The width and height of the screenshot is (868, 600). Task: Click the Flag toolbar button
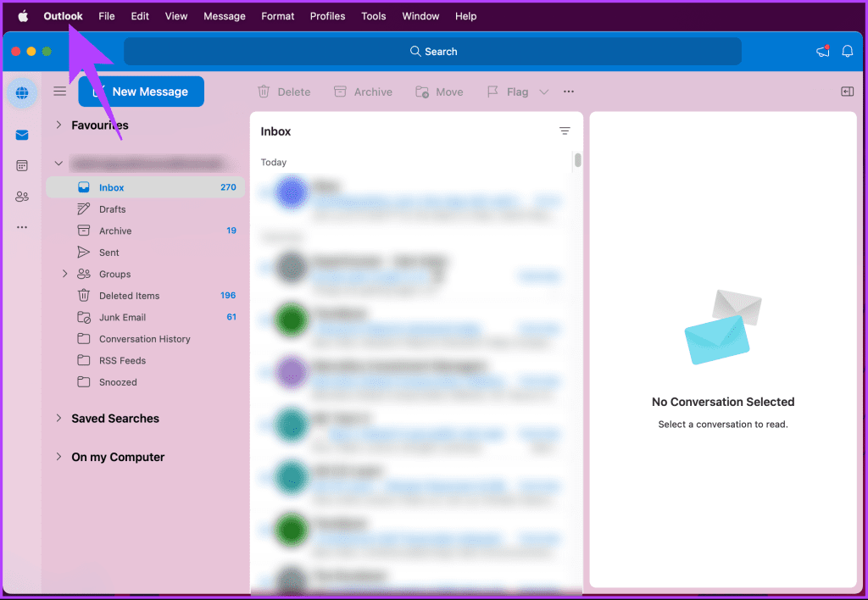(508, 92)
